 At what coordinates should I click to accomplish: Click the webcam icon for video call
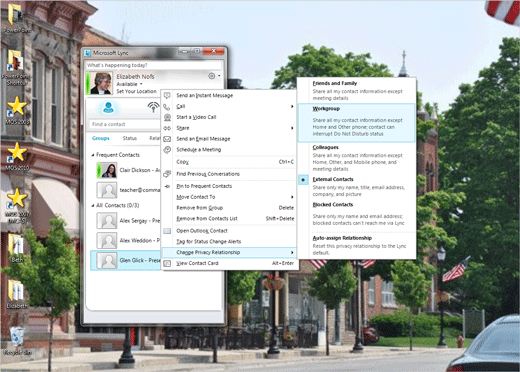pyautogui.click(x=167, y=117)
